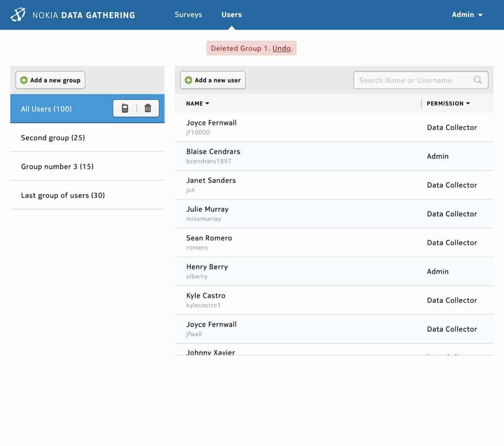504x446 pixels.
Task: Focus the Search Name or Username field
Action: coord(421,80)
